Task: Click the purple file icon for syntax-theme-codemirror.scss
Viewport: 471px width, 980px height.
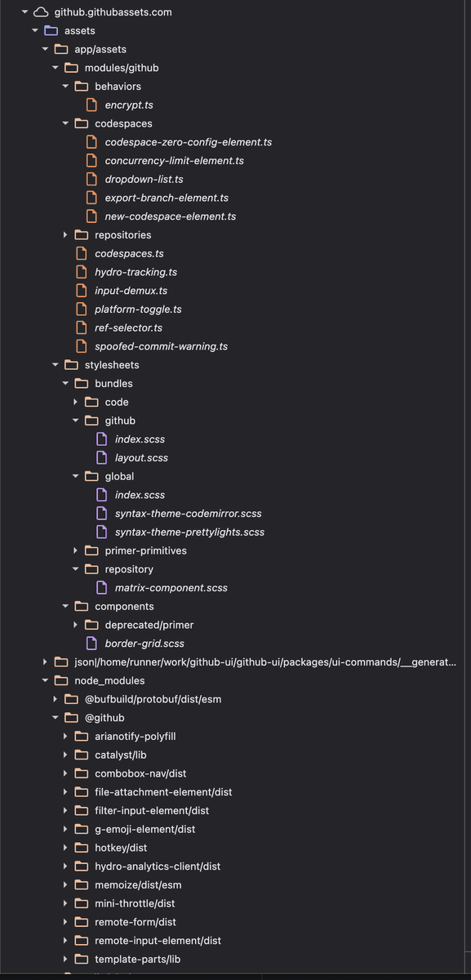Action: point(101,514)
